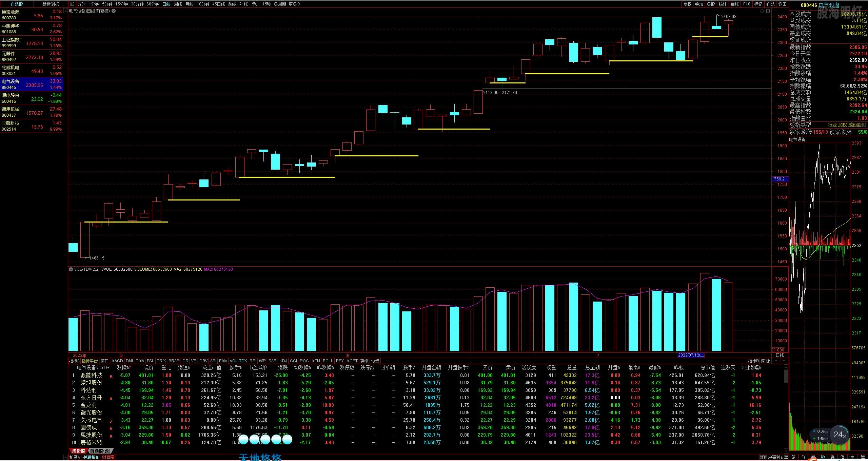Open the 指标平台 tab
868x461 pixels.
[x=90, y=361]
